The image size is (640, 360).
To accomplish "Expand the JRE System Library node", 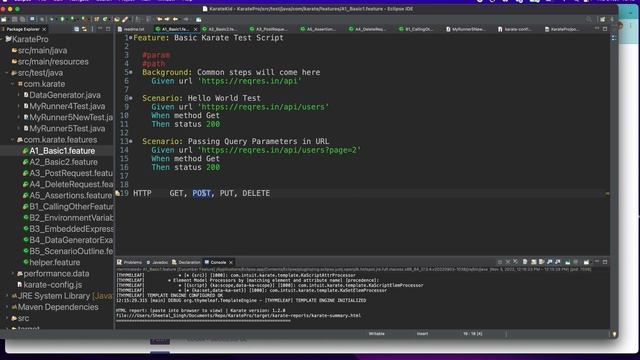I will pyautogui.click(x=7, y=296).
